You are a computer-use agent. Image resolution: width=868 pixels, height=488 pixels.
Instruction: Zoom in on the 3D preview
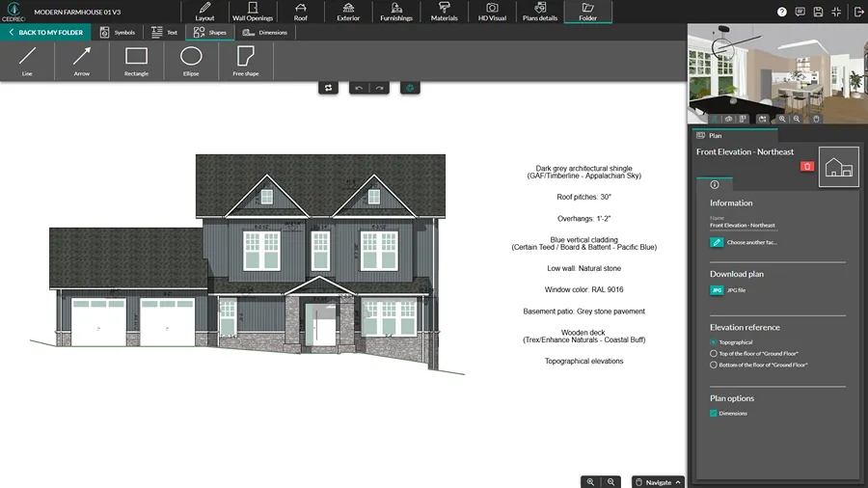[781, 119]
